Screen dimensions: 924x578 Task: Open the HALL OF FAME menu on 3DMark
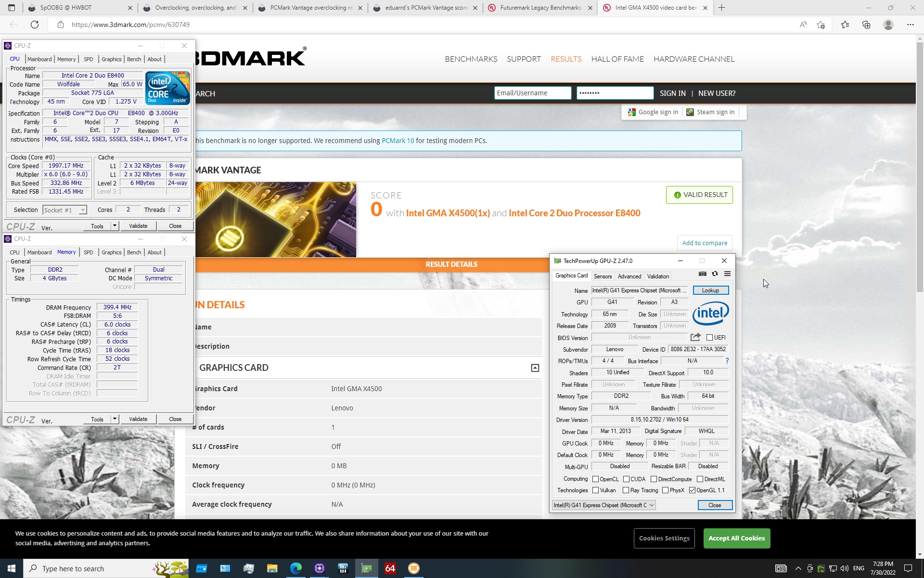617,59
